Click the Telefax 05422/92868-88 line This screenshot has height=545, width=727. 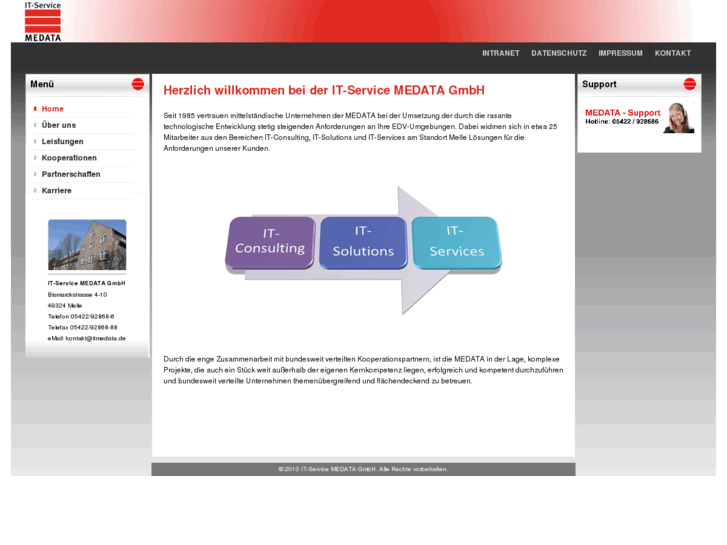click(x=83, y=327)
